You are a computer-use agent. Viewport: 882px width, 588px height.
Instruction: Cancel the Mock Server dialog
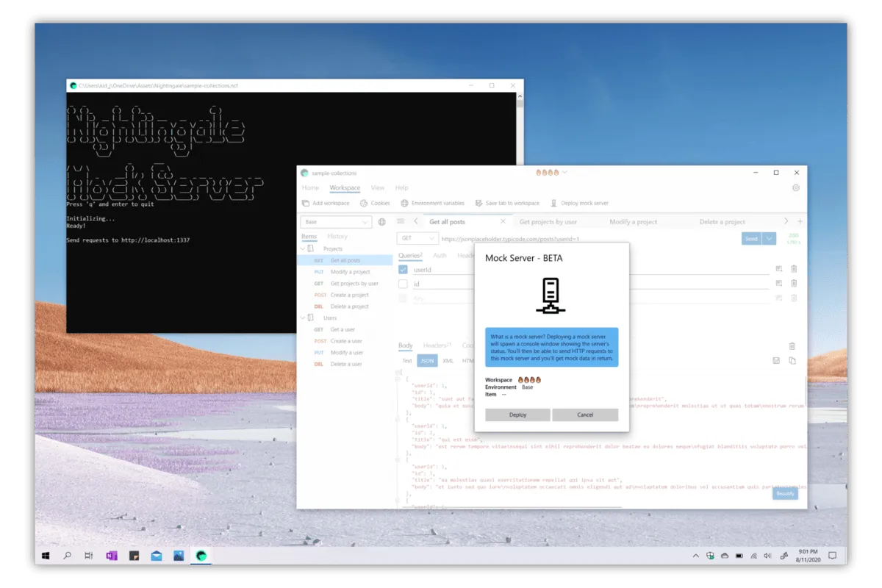(x=586, y=415)
